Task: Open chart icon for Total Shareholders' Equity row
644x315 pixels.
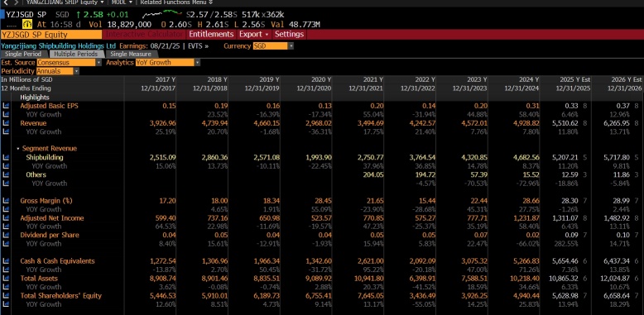Action: pyautogui.click(x=6, y=296)
